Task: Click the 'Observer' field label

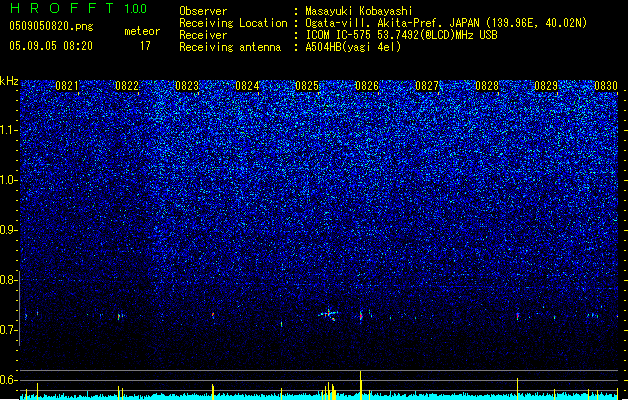Action: pos(203,11)
